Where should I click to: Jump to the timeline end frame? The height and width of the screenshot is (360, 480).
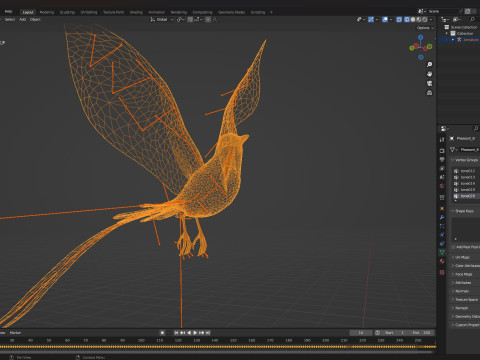pos(208,333)
